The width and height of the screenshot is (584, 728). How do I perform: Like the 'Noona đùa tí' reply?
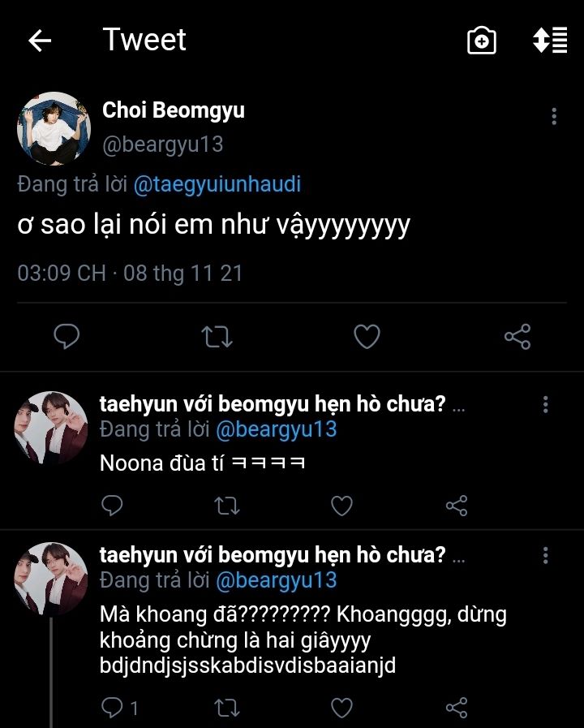(x=342, y=506)
